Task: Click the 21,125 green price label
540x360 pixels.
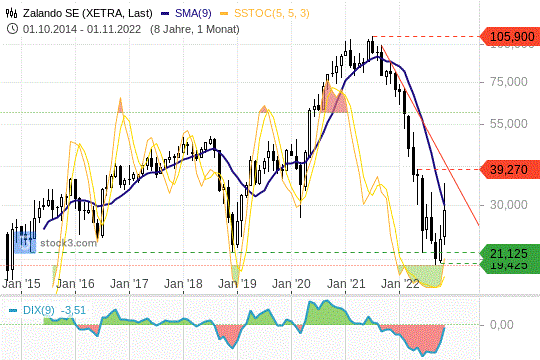Action: click(x=510, y=254)
